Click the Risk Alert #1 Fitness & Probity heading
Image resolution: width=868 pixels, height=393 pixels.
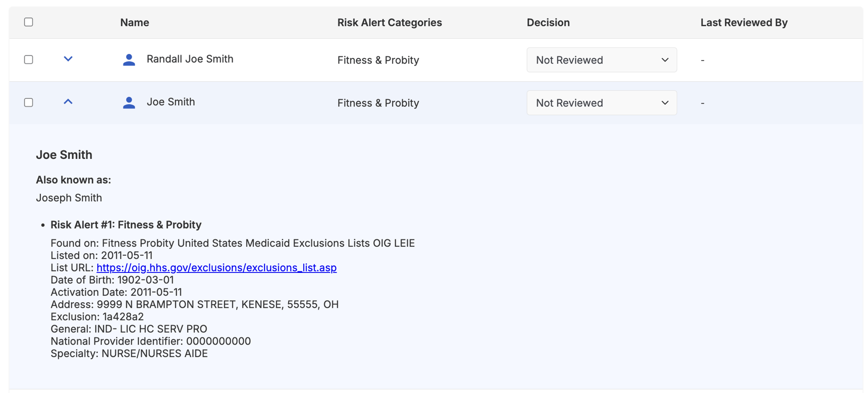(126, 224)
